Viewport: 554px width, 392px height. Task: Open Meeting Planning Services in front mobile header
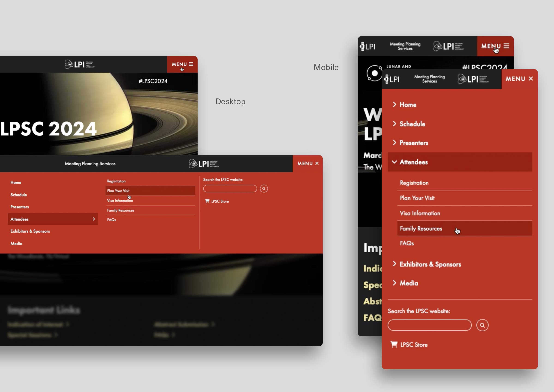click(429, 79)
